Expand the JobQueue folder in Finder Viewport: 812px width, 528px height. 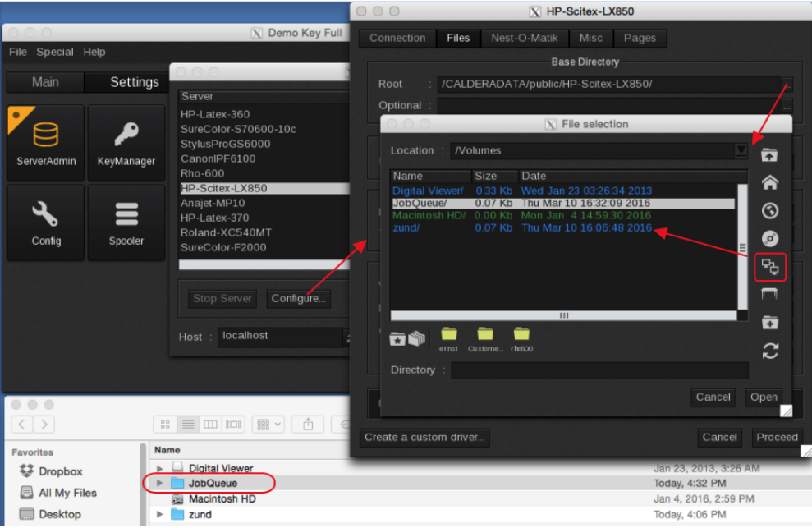pyautogui.click(x=160, y=483)
